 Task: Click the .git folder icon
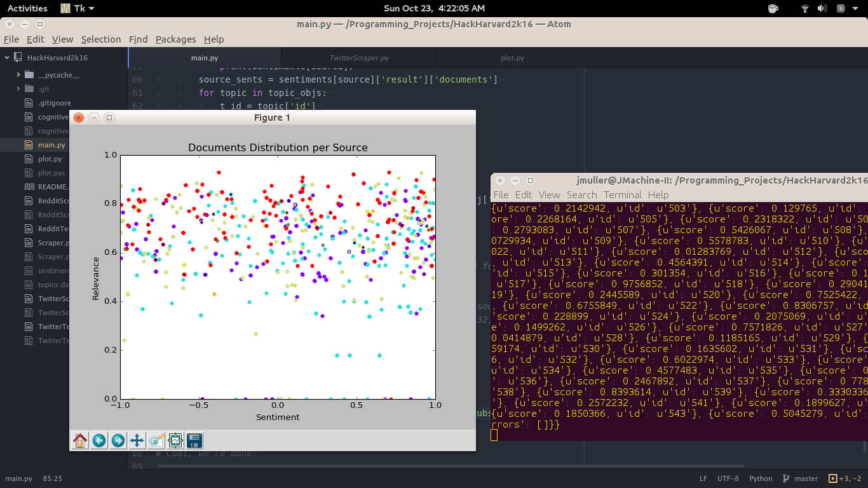click(x=29, y=89)
